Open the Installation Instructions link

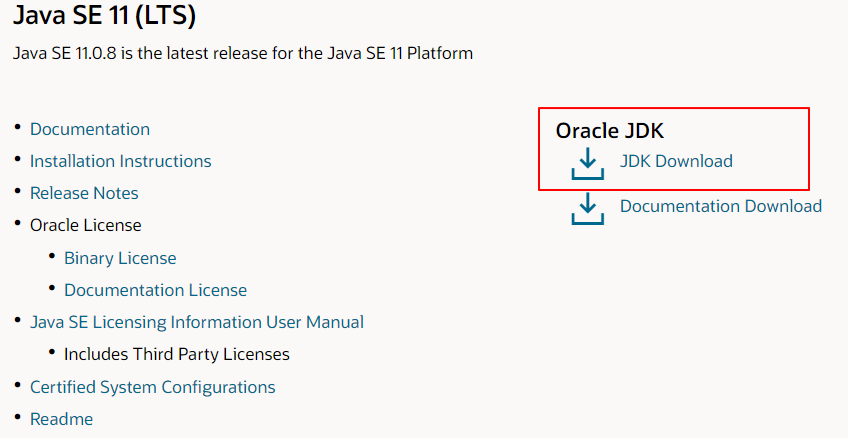pos(121,161)
